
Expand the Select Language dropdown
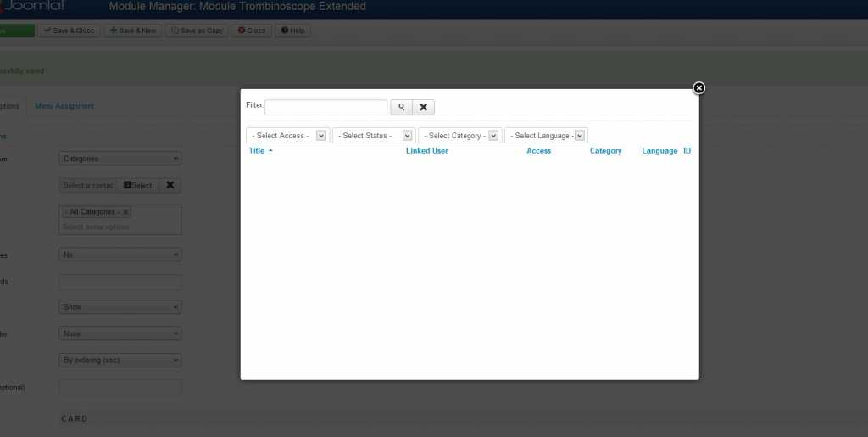[x=546, y=136]
